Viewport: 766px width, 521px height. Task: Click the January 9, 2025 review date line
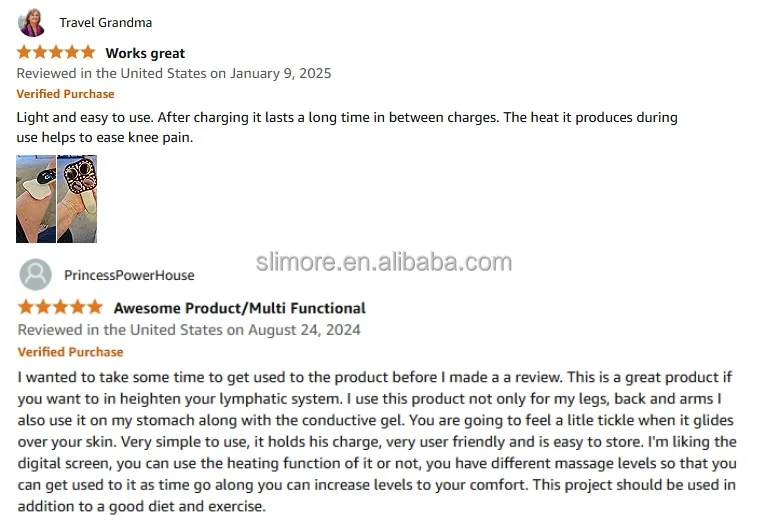[174, 73]
